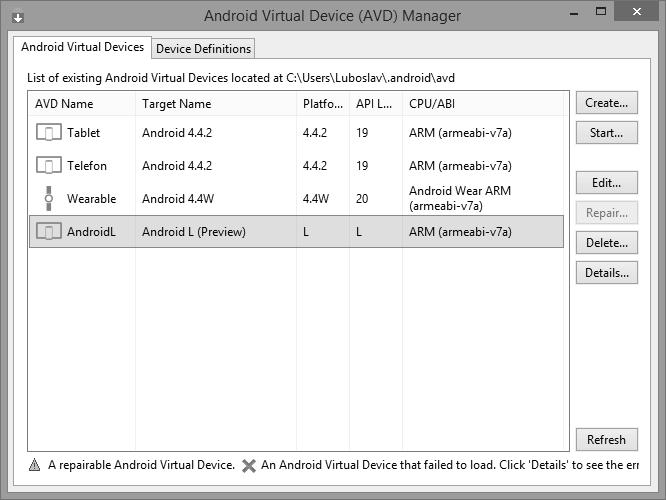Click the title bar system menu icon
The height and width of the screenshot is (500, 666).
click(x=18, y=17)
